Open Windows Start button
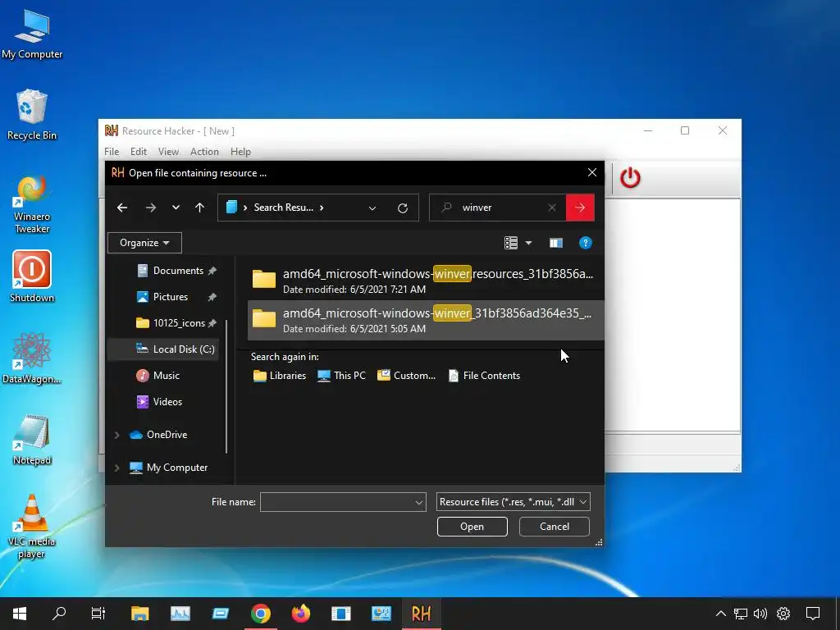This screenshot has height=630, width=840. coord(20,614)
